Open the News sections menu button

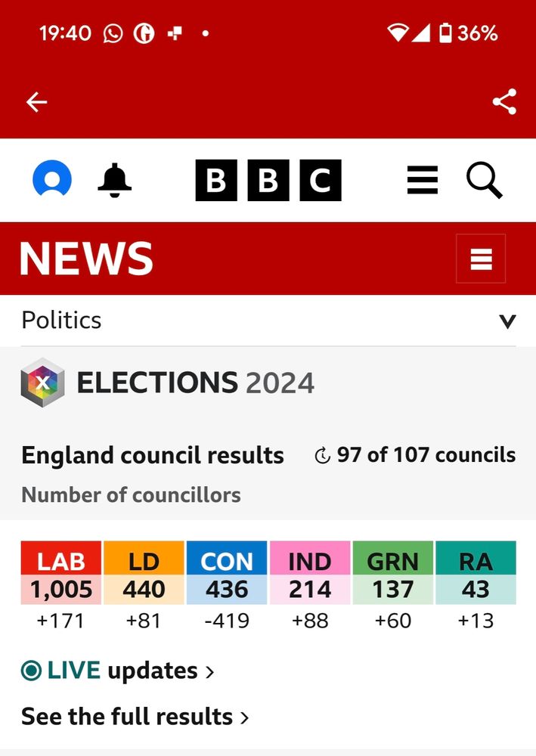click(x=481, y=259)
